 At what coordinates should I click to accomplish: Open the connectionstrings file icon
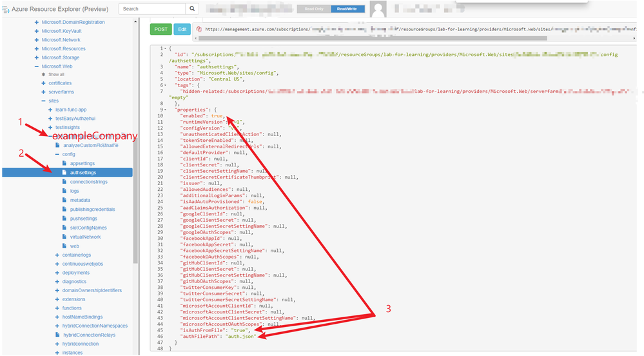pyautogui.click(x=64, y=182)
